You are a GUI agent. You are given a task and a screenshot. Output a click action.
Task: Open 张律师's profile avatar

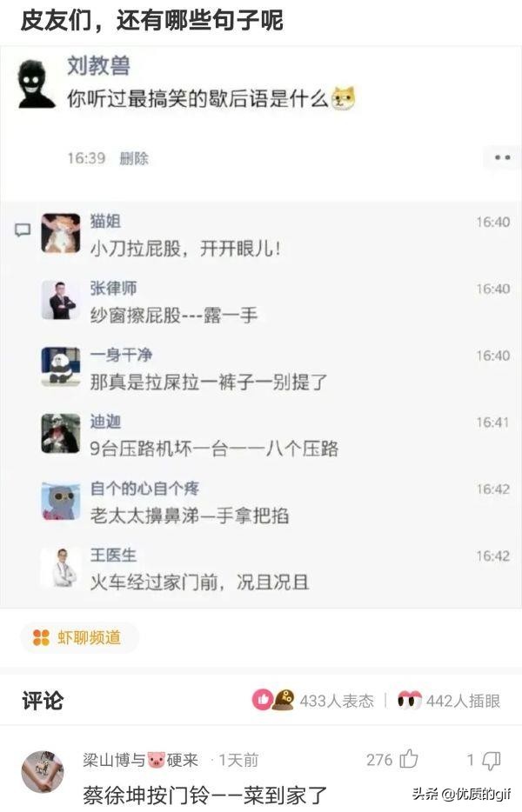point(61,300)
